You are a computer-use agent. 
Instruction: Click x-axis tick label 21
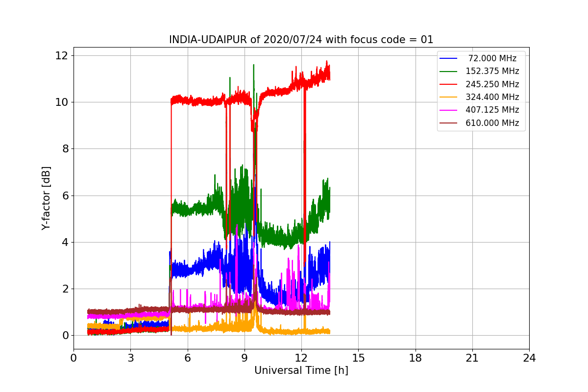coord(472,358)
